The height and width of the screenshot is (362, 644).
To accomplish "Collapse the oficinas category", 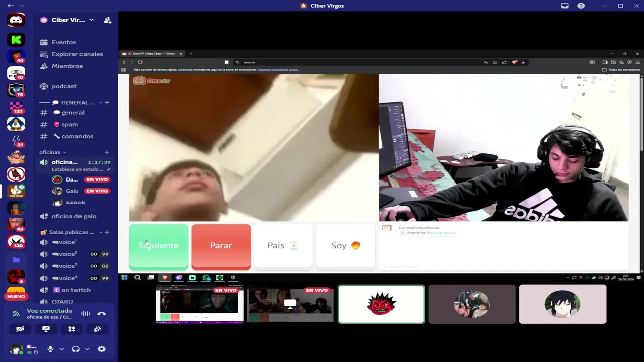I will click(x=53, y=152).
